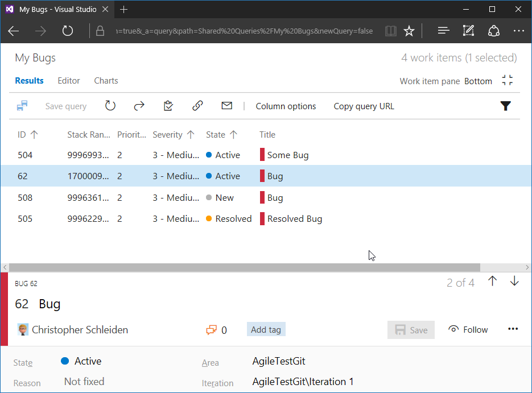Click the work item title field Bug
This screenshot has width=532, height=393.
pyautogui.click(x=50, y=304)
